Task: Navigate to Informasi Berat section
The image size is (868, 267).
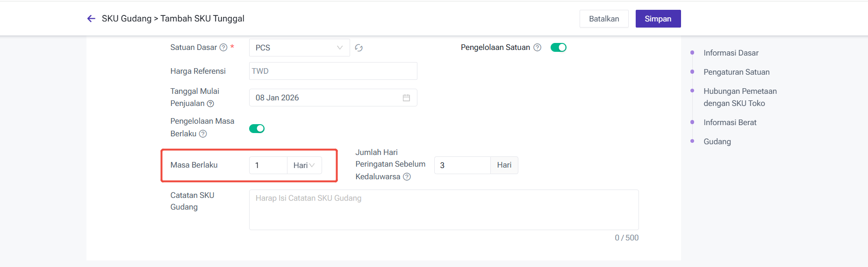Action: (x=730, y=122)
